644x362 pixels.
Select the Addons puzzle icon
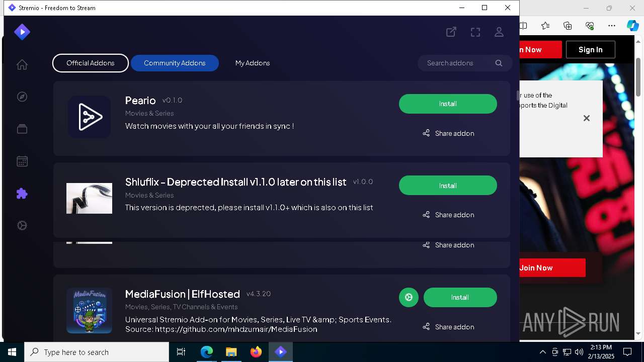point(22,194)
